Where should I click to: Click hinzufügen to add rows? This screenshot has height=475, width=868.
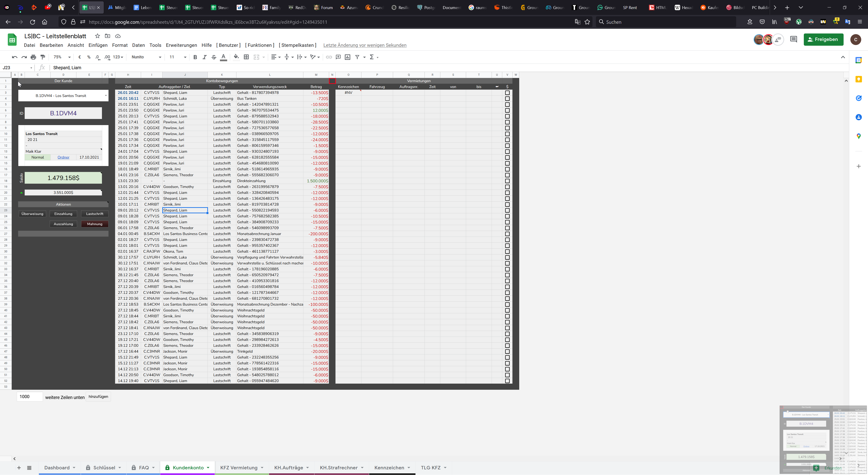click(x=98, y=397)
